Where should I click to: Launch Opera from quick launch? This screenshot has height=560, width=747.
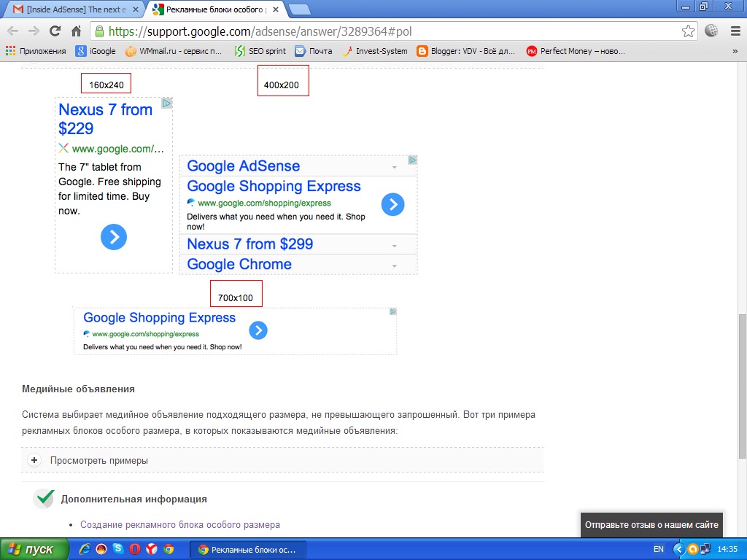click(x=135, y=549)
